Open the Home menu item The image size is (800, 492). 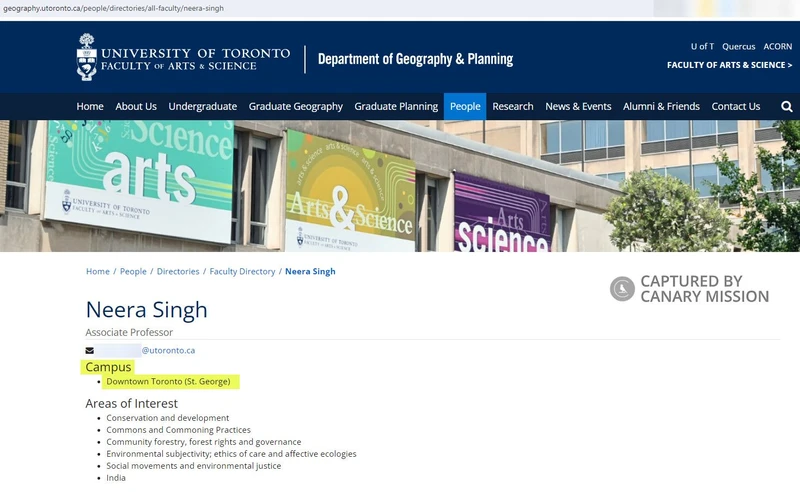90,106
